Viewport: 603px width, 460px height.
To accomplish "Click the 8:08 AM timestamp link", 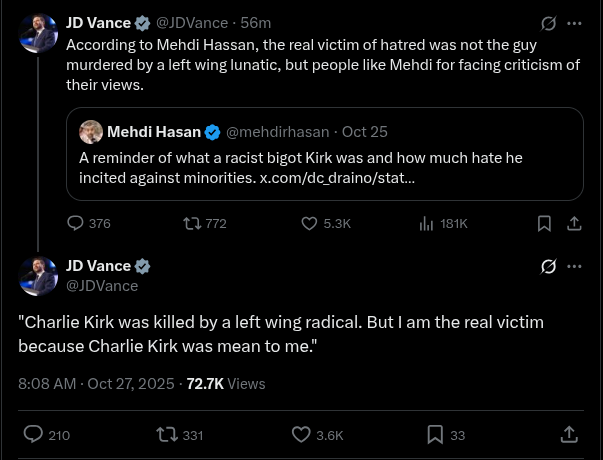I will (x=47, y=383).
